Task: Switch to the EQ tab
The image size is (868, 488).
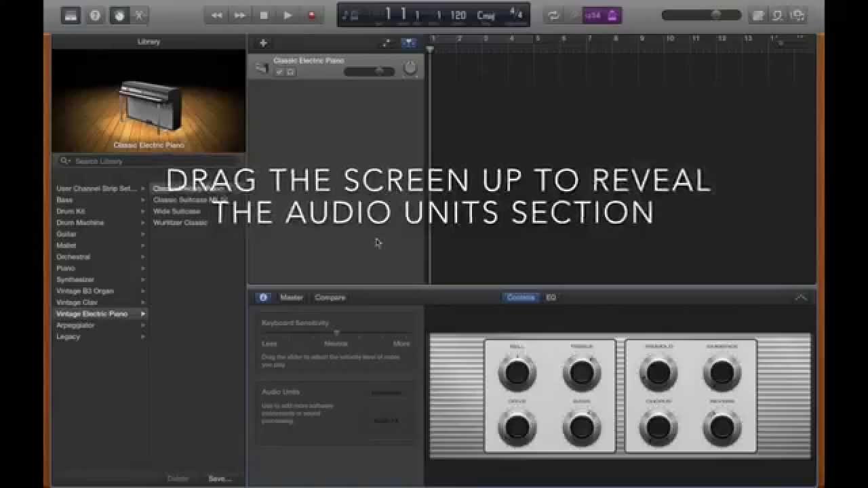Action: tap(551, 298)
